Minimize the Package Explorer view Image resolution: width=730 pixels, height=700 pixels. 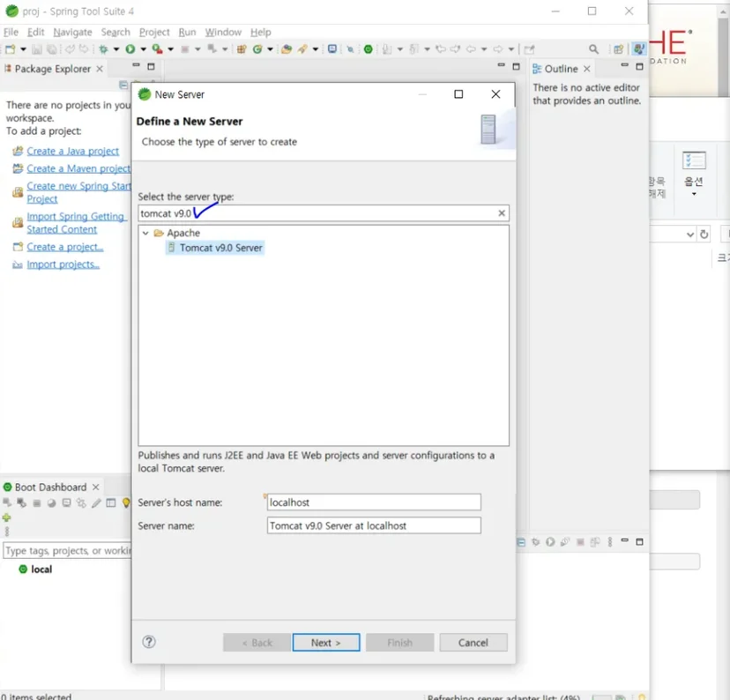click(136, 65)
